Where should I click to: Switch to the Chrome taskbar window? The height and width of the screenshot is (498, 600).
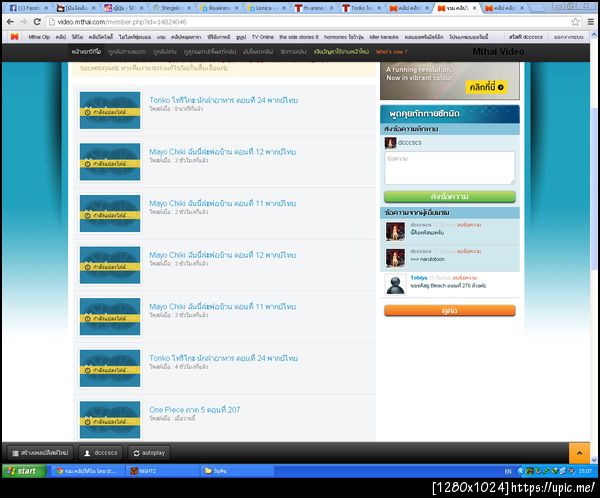click(x=88, y=471)
